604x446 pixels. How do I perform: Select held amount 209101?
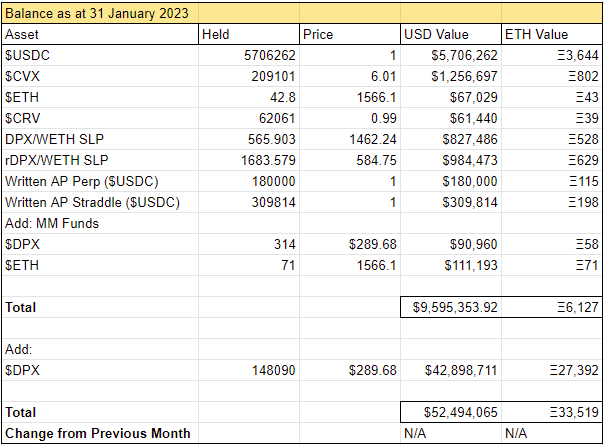click(273, 76)
